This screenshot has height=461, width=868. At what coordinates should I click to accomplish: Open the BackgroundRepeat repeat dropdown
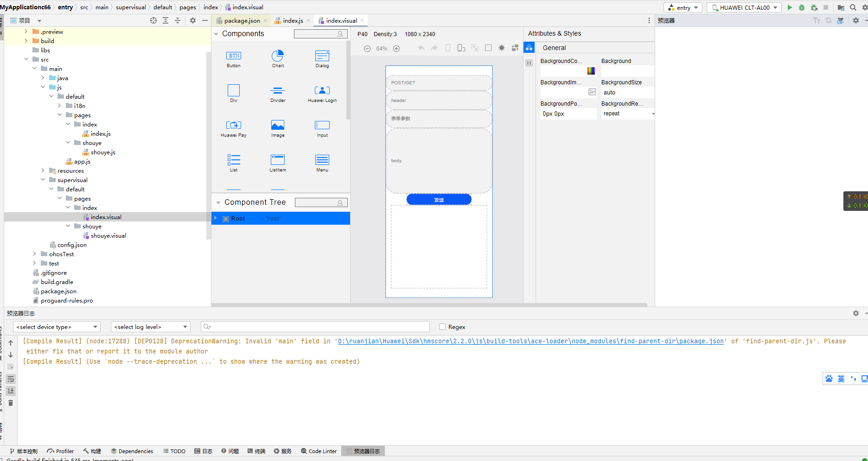628,114
